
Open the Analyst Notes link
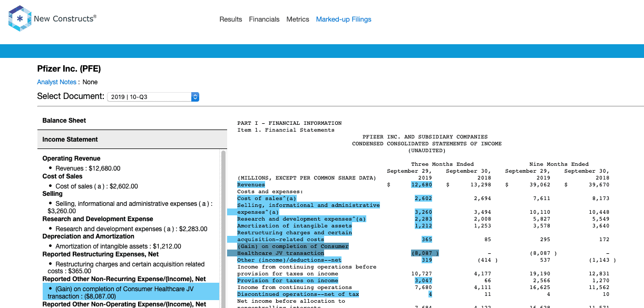[x=56, y=82]
